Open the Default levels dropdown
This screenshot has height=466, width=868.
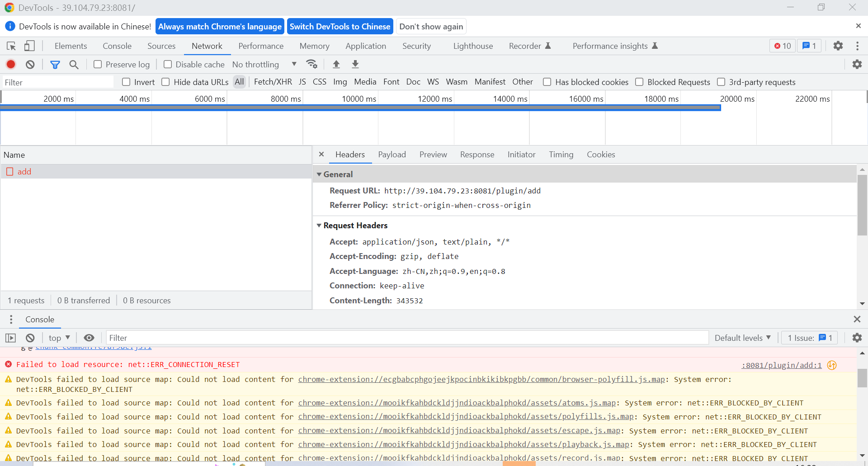[x=742, y=338]
